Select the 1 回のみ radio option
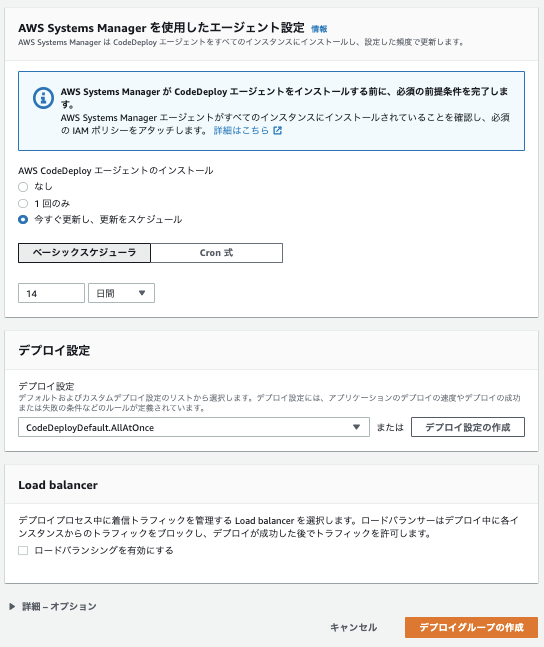The height and width of the screenshot is (647, 544). [x=23, y=203]
